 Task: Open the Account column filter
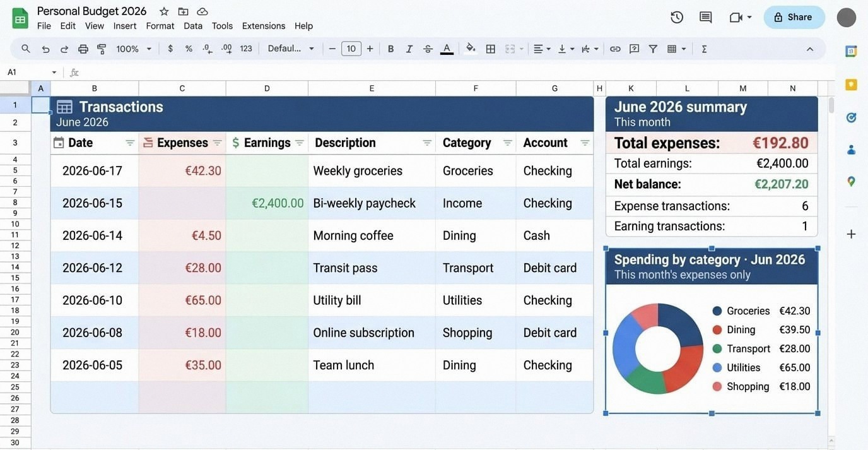point(585,143)
